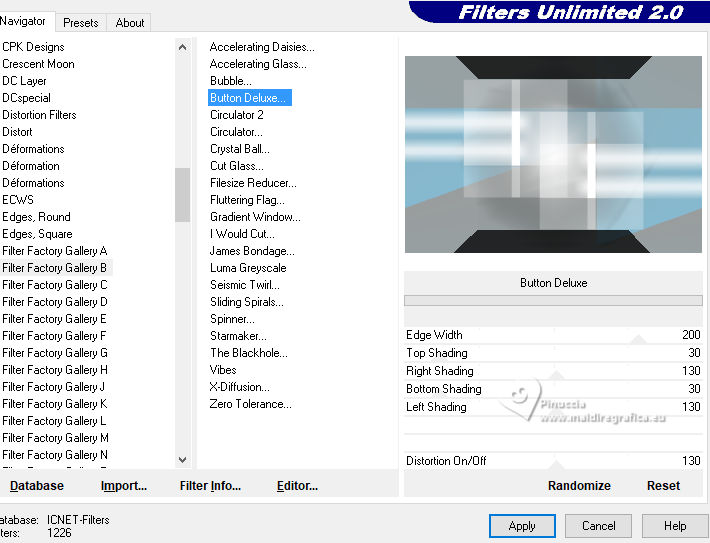Choose Gradient Window filter

click(255, 217)
